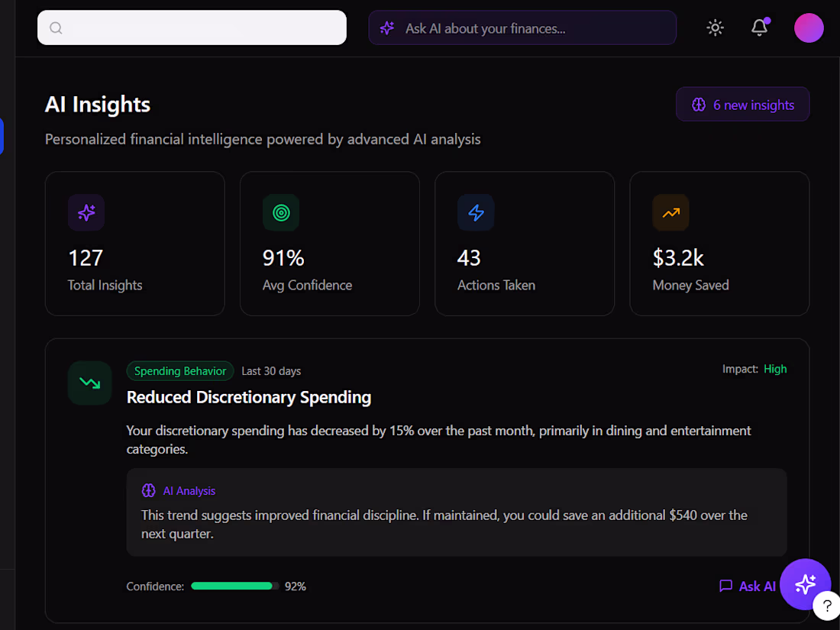The width and height of the screenshot is (840, 630).
Task: Click the Money Saved trending arrow icon
Action: click(x=670, y=213)
